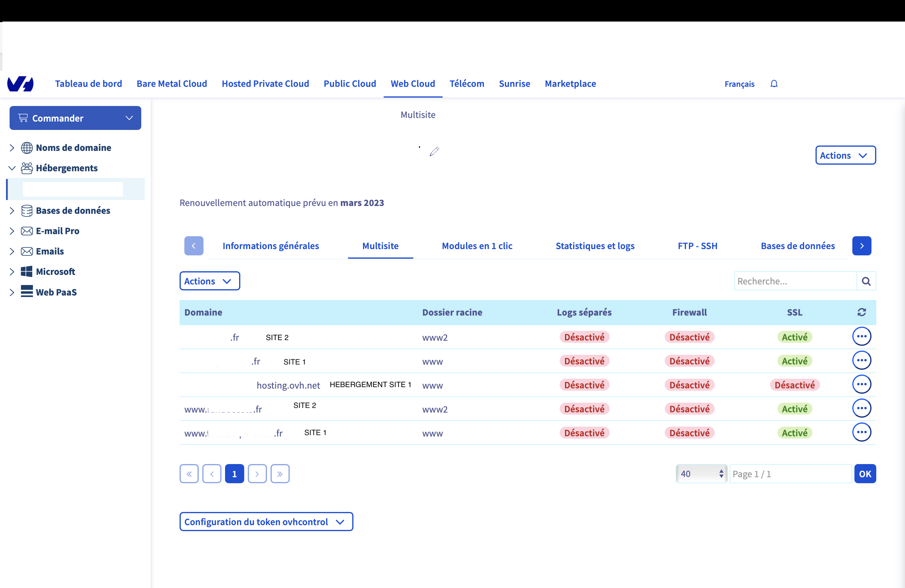Expand Noms de domaine tree

(x=12, y=148)
